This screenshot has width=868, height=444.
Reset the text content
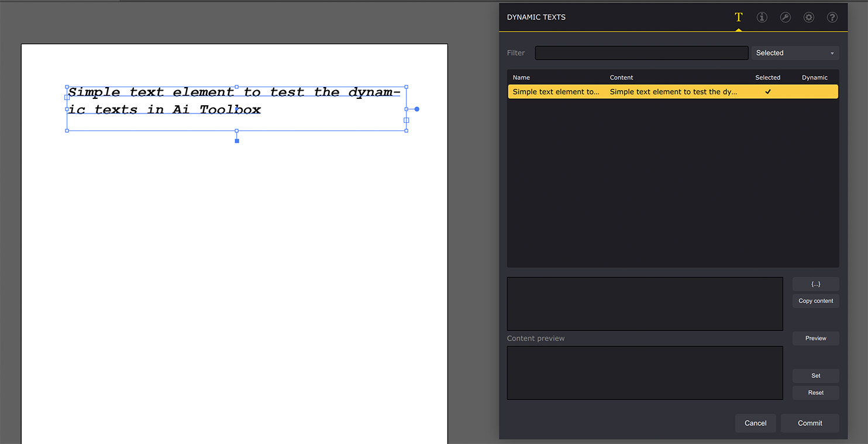(x=815, y=393)
